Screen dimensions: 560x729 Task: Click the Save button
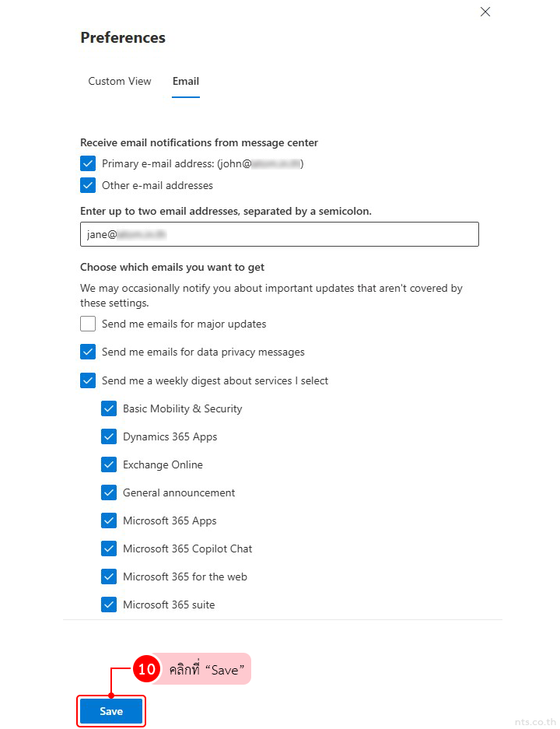point(111,711)
